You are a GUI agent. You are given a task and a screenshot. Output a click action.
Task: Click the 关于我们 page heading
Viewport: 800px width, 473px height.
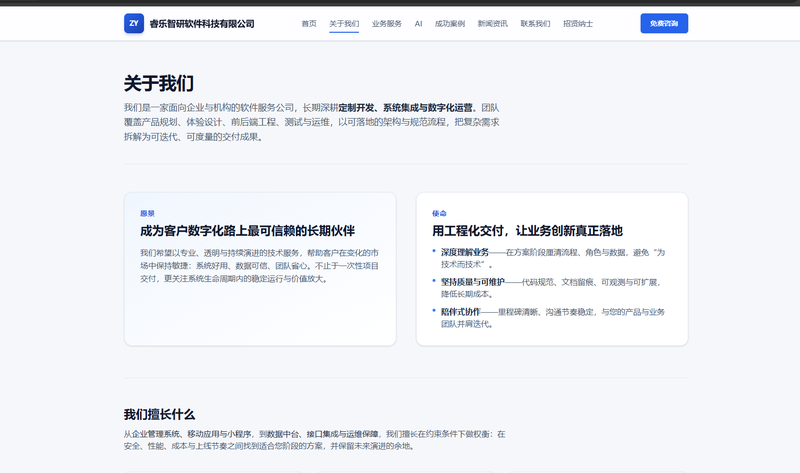click(159, 83)
